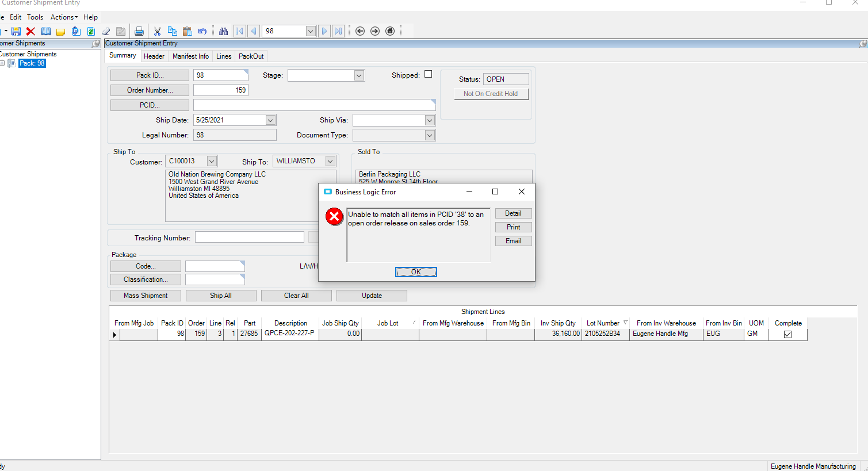Click the Undo arrow icon

coord(202,31)
